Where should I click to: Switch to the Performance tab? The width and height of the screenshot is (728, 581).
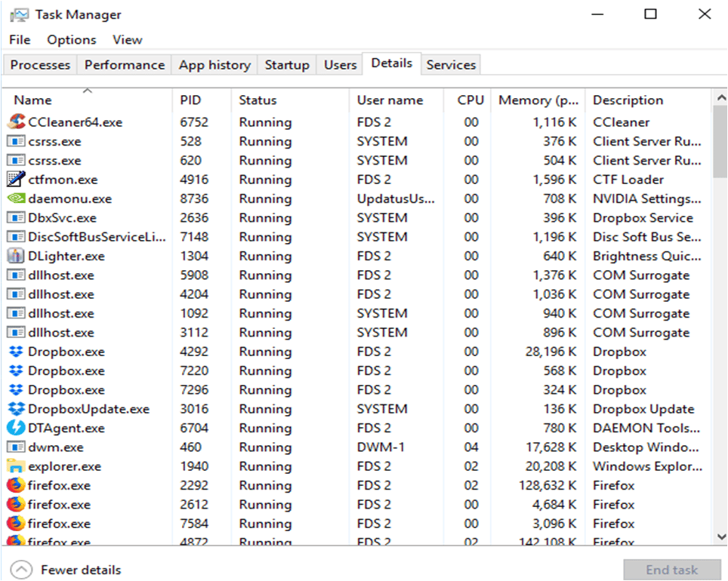[x=125, y=64]
